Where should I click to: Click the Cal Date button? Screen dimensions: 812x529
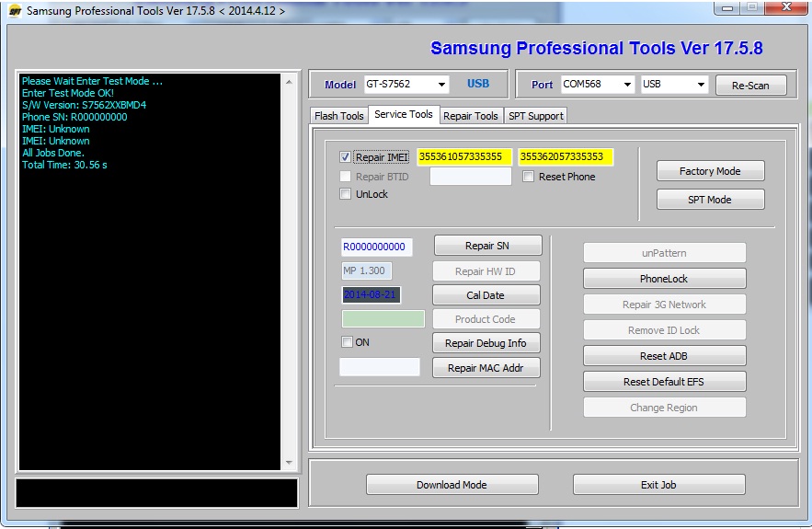486,295
